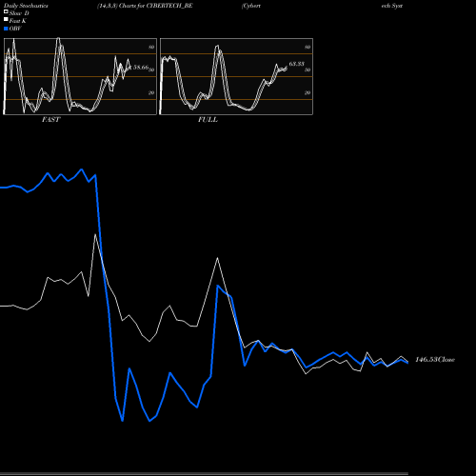Click the 80 level label in FAST chart

click(151, 47)
